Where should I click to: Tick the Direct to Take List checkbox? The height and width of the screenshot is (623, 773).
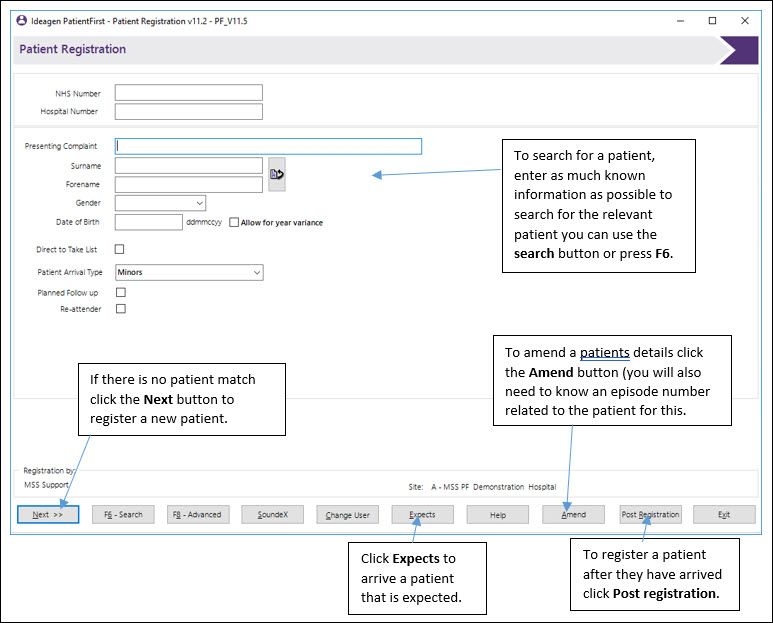tap(119, 249)
